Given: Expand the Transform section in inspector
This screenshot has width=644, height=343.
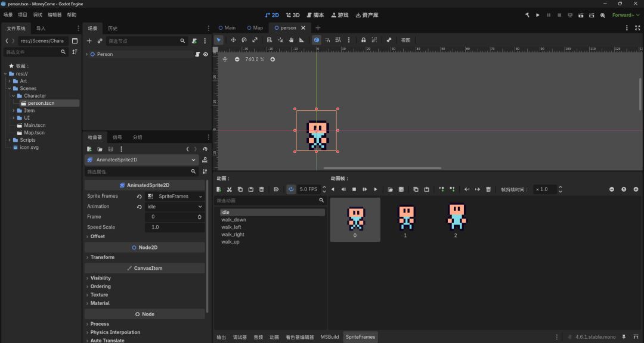Looking at the screenshot, I should coord(103,257).
